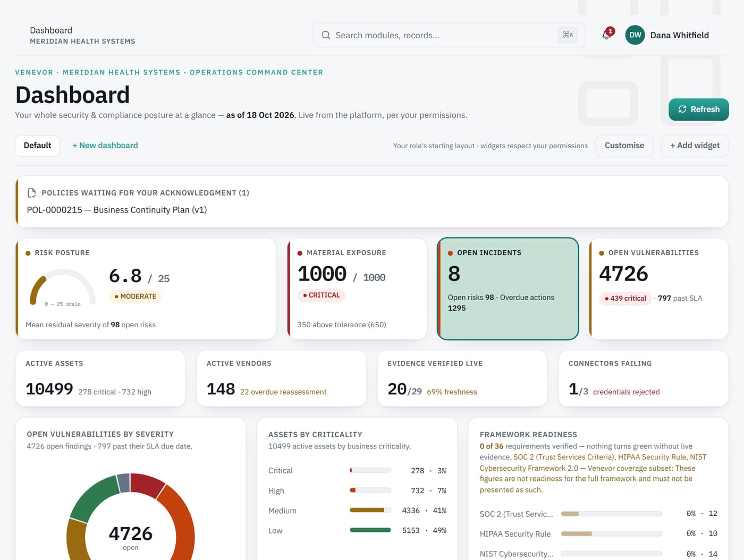Open the Customise layout button
Screen dimensions: 744x560
tap(624, 146)
